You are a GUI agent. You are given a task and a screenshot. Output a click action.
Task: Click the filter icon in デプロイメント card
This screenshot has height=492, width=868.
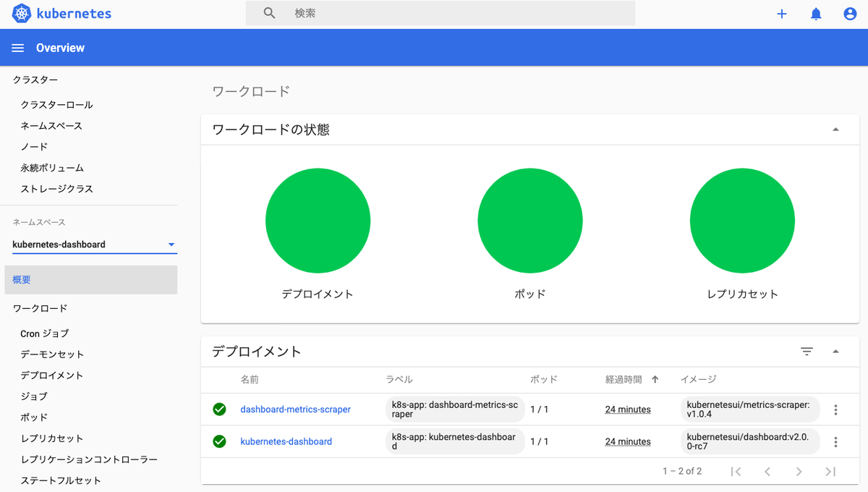807,352
